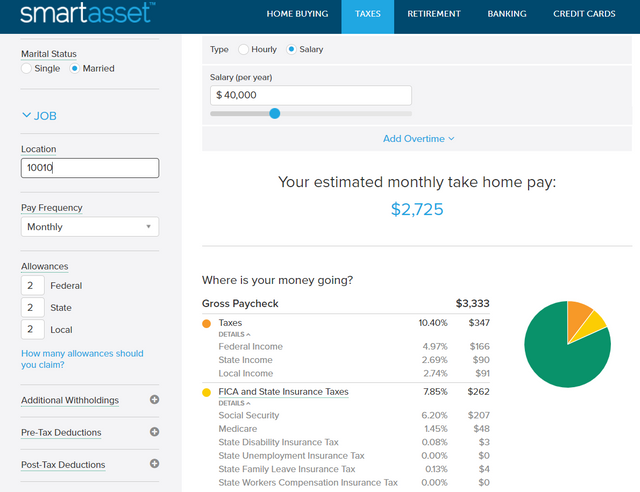
Task: Select the Single marital status
Action: click(26, 69)
